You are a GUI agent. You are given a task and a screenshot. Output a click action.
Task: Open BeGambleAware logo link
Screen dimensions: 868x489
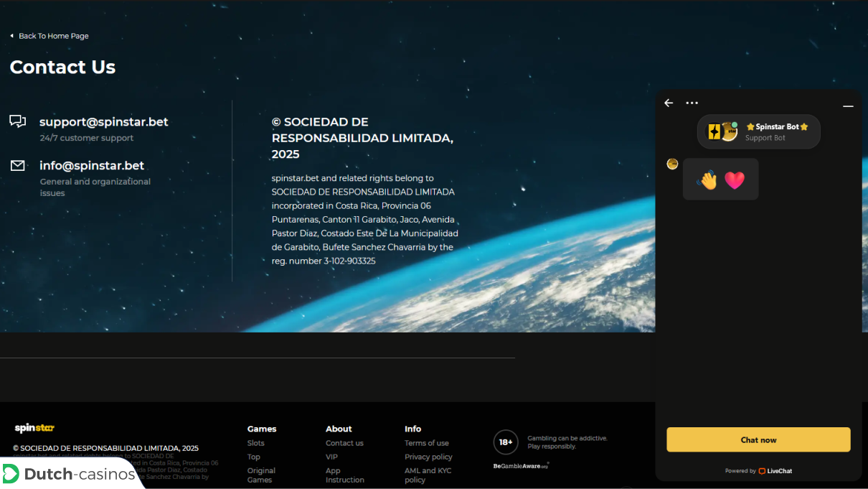(521, 466)
